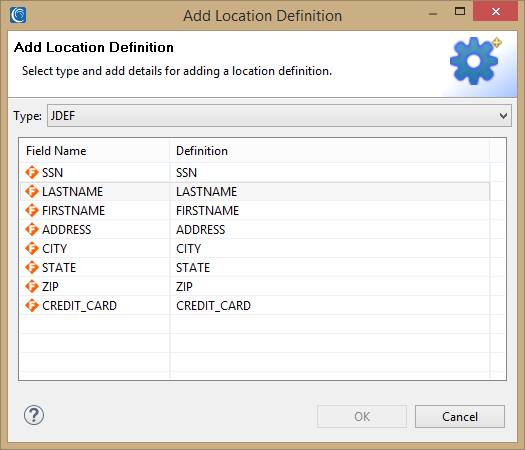Open the Type combo box showing JDEF
The image size is (525, 450).
pos(279,116)
